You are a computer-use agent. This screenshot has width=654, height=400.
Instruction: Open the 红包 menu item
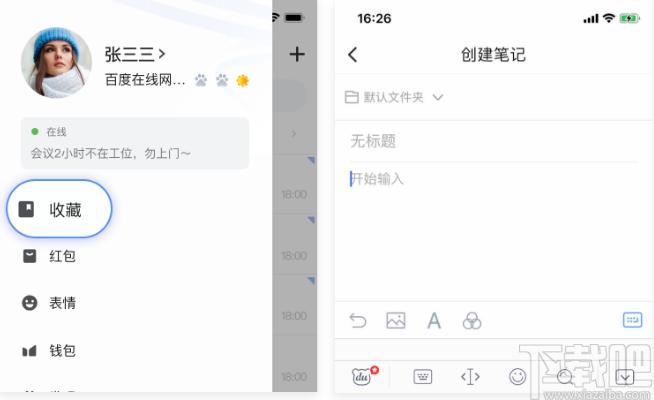49,256
